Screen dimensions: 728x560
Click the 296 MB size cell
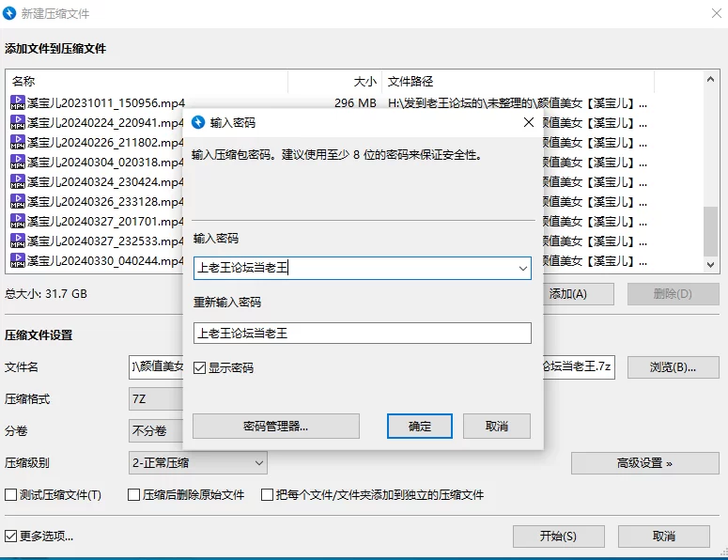click(355, 103)
